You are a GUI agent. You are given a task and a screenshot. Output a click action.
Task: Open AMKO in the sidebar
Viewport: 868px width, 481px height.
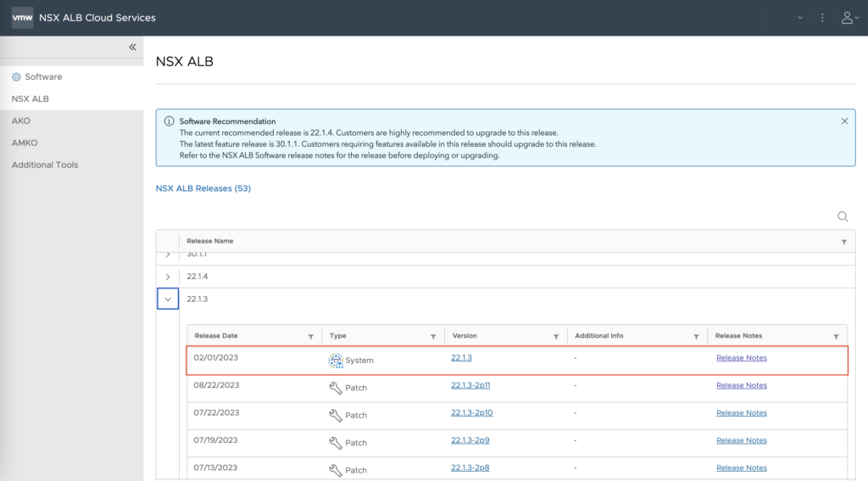point(25,143)
